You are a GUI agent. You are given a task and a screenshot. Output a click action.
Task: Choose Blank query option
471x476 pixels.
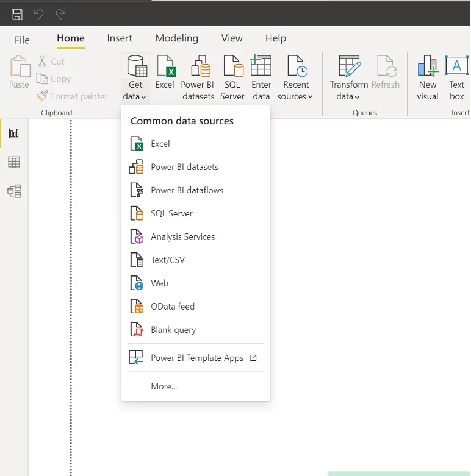(195, 330)
